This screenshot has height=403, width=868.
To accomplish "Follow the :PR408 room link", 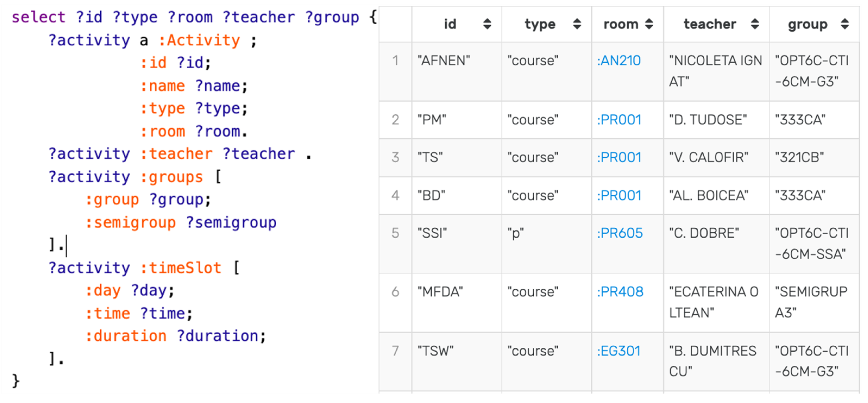I will point(620,292).
